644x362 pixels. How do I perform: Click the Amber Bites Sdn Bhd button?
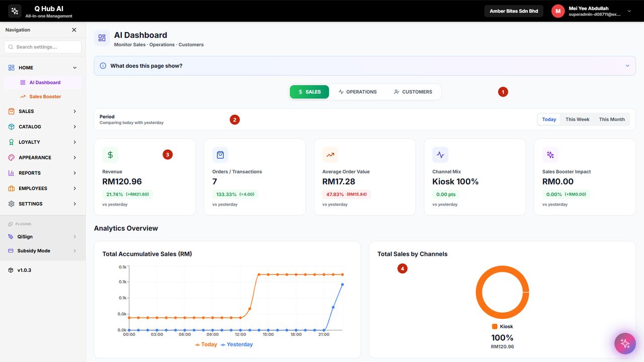pos(514,11)
